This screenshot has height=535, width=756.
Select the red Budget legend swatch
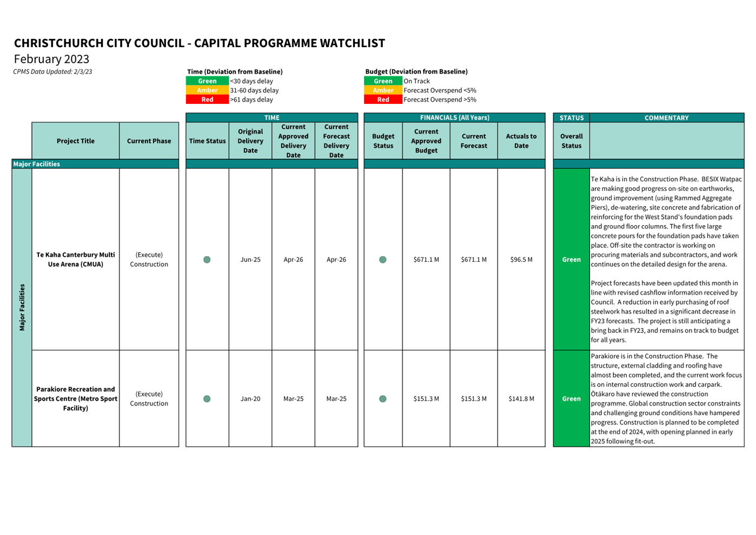[x=383, y=100]
